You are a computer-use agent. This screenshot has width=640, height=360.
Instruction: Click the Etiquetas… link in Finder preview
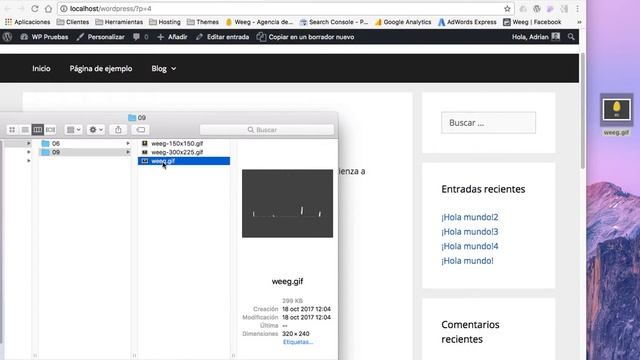point(298,342)
